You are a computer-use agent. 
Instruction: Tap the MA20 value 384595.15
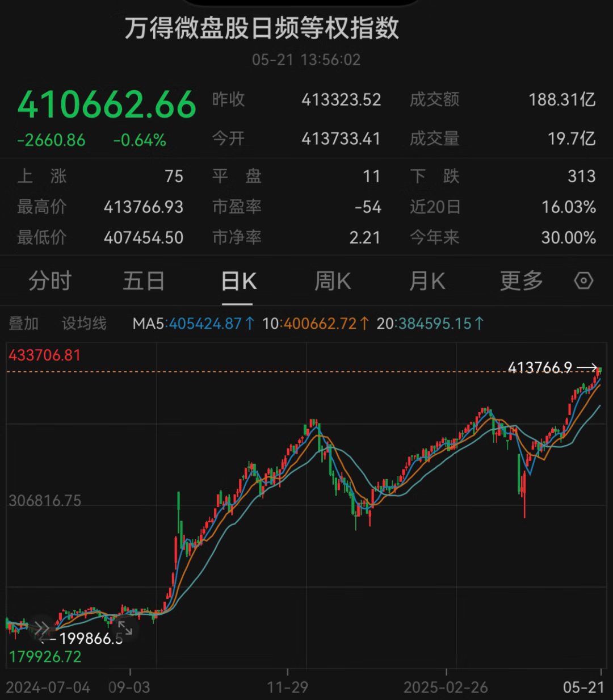(x=435, y=324)
